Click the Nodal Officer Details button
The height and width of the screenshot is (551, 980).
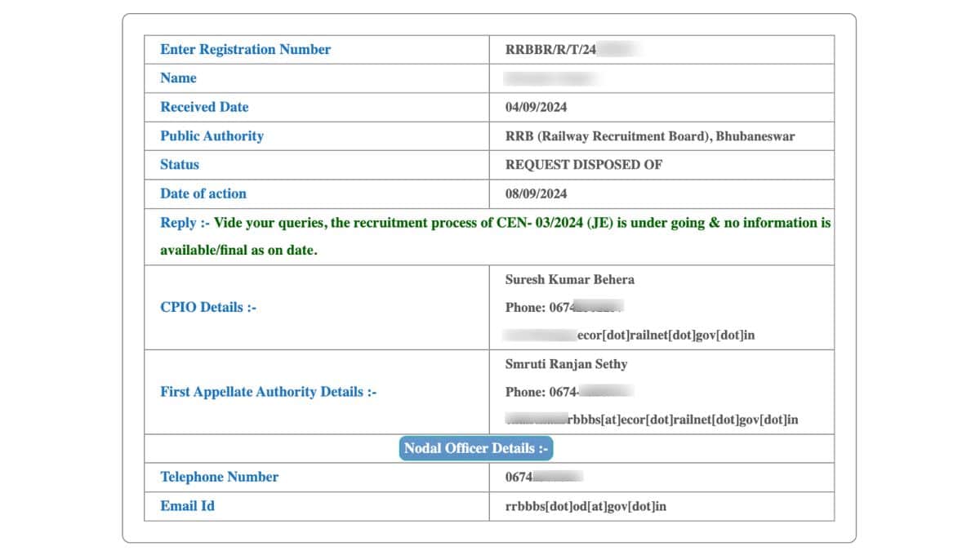click(x=476, y=447)
